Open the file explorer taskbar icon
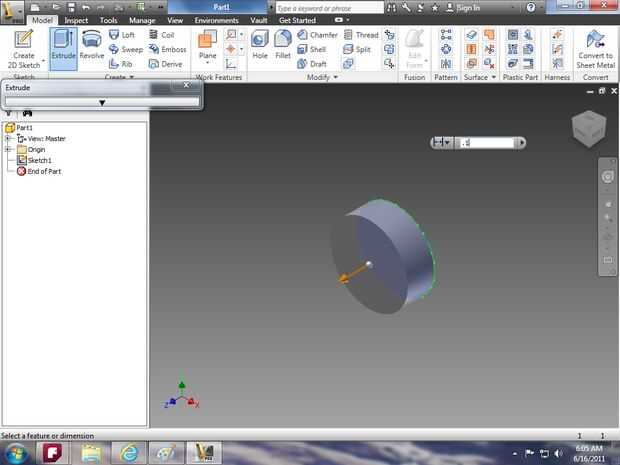The height and width of the screenshot is (465, 620). tap(91, 453)
